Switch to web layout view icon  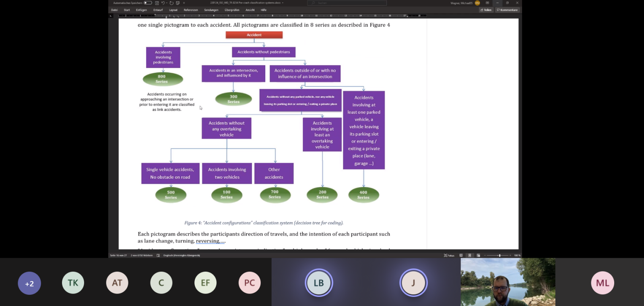tap(478, 255)
